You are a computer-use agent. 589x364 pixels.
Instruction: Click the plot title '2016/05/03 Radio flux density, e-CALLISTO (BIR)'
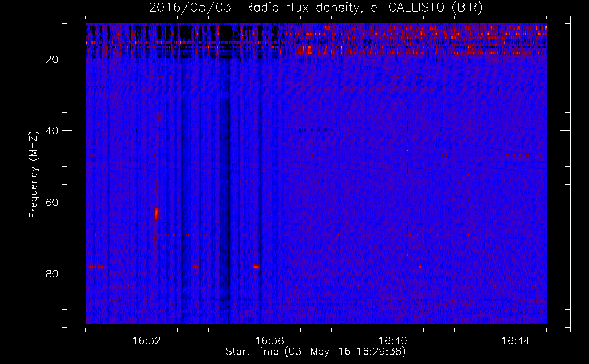point(316,7)
